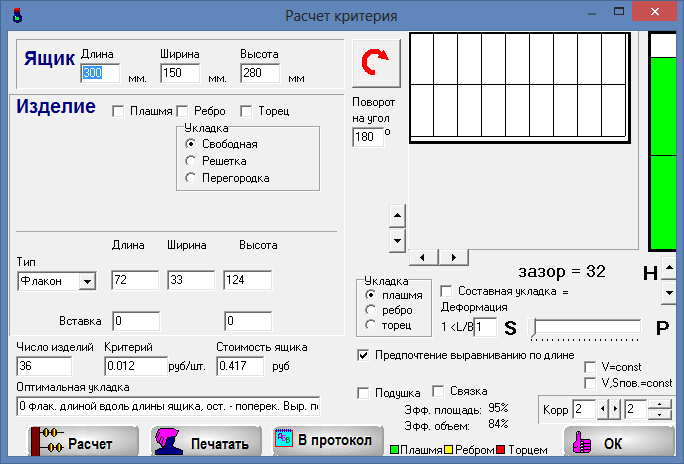Click the traffic light app icon in title bar
Screen dimensions: 684x464
click(17, 16)
